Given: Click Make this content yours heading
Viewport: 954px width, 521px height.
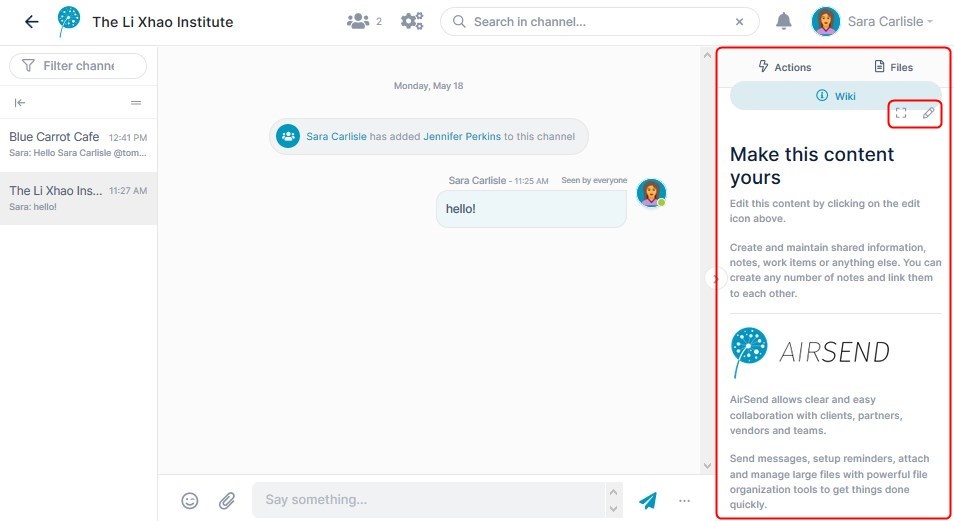Looking at the screenshot, I should [812, 166].
